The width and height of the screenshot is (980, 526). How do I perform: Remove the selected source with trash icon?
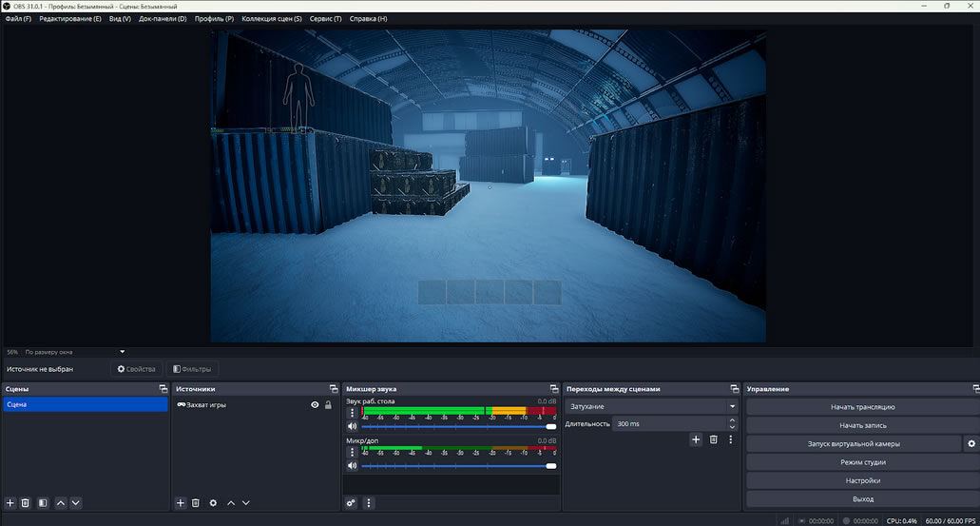point(196,503)
